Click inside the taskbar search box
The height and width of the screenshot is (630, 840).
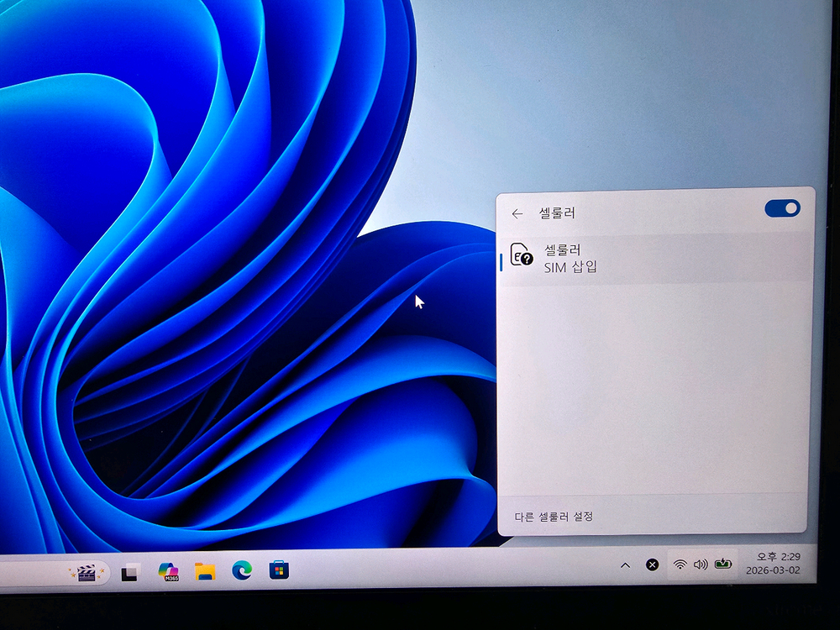(x=34, y=573)
